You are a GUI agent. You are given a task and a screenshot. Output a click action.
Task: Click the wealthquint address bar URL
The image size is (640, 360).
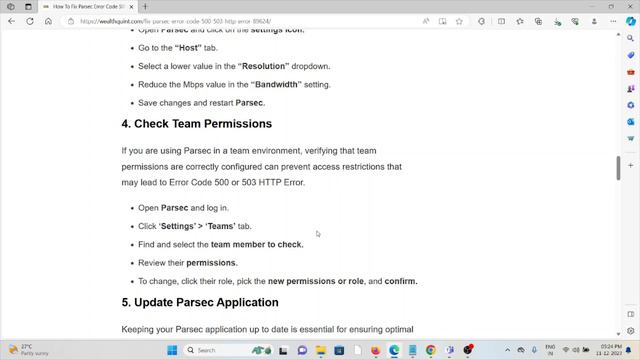point(176,21)
